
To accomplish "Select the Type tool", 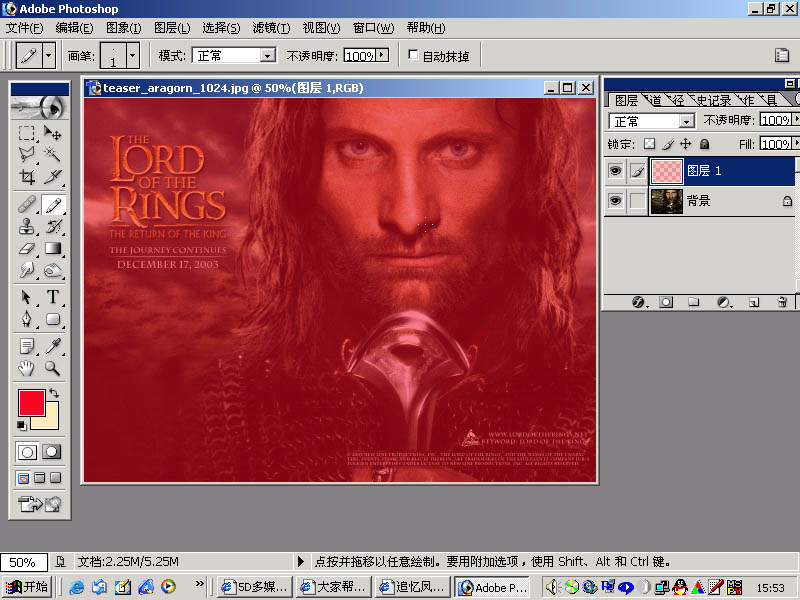I will click(x=53, y=297).
